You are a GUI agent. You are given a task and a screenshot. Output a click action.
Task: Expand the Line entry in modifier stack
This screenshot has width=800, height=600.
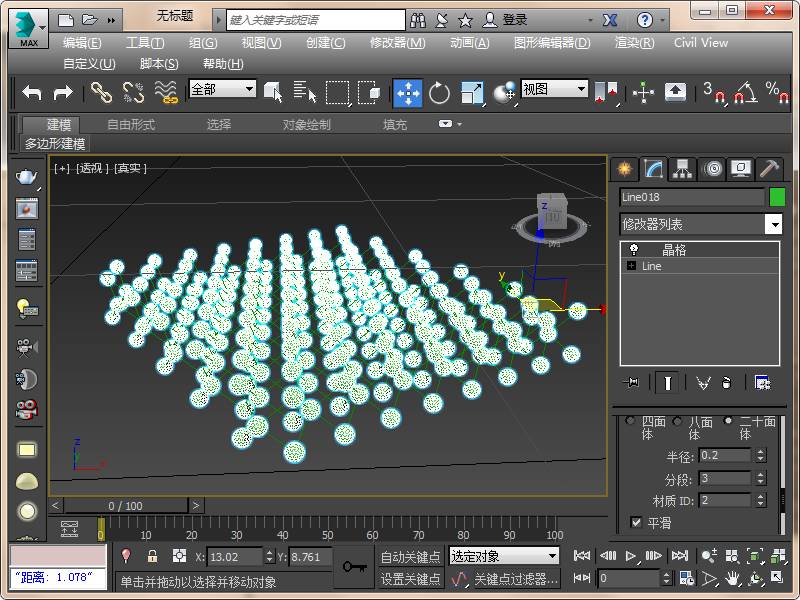point(631,266)
